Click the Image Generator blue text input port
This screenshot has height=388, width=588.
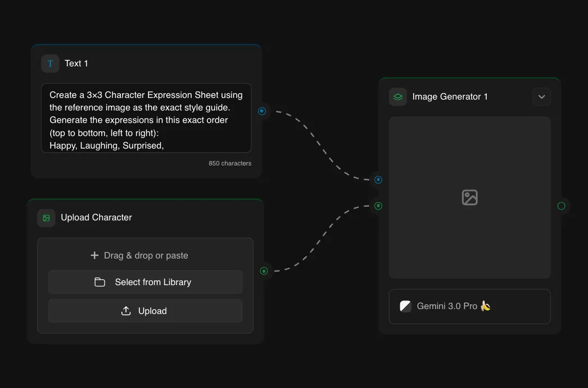pyautogui.click(x=378, y=180)
